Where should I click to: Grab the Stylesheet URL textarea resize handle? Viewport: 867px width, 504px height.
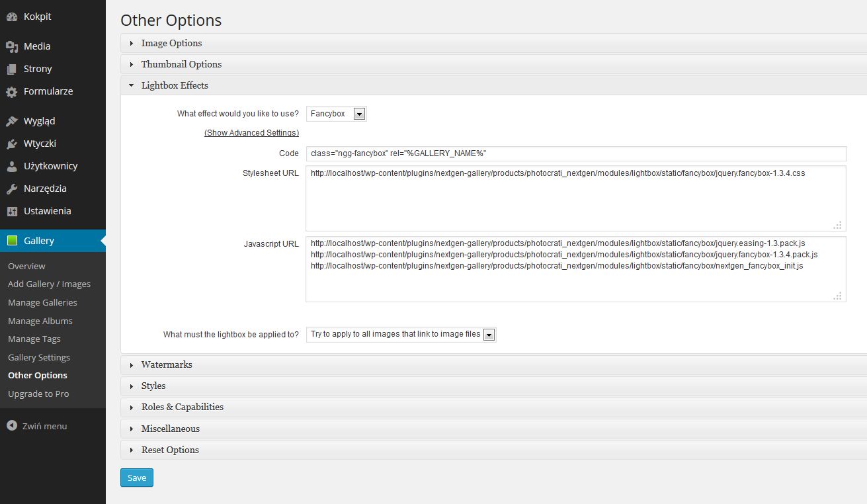[x=838, y=225]
